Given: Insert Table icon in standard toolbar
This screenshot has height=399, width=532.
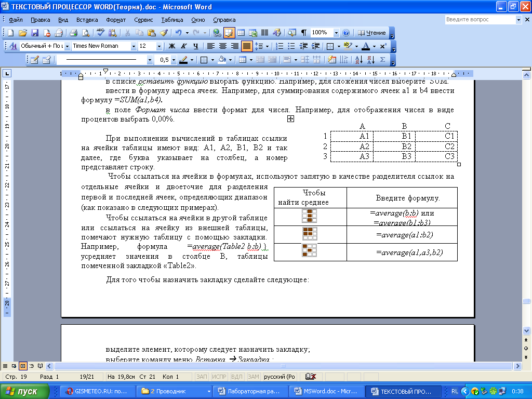Looking at the screenshot, I should [241, 33].
